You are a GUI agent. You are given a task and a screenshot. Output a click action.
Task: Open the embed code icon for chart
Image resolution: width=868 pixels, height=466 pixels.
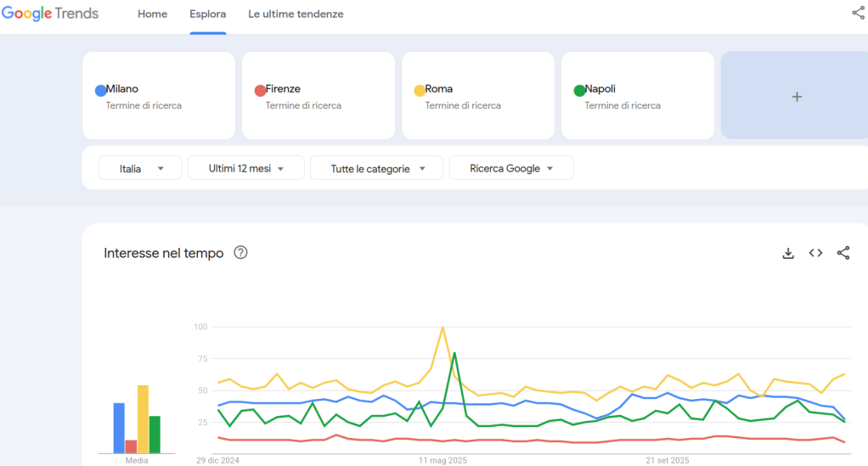815,253
